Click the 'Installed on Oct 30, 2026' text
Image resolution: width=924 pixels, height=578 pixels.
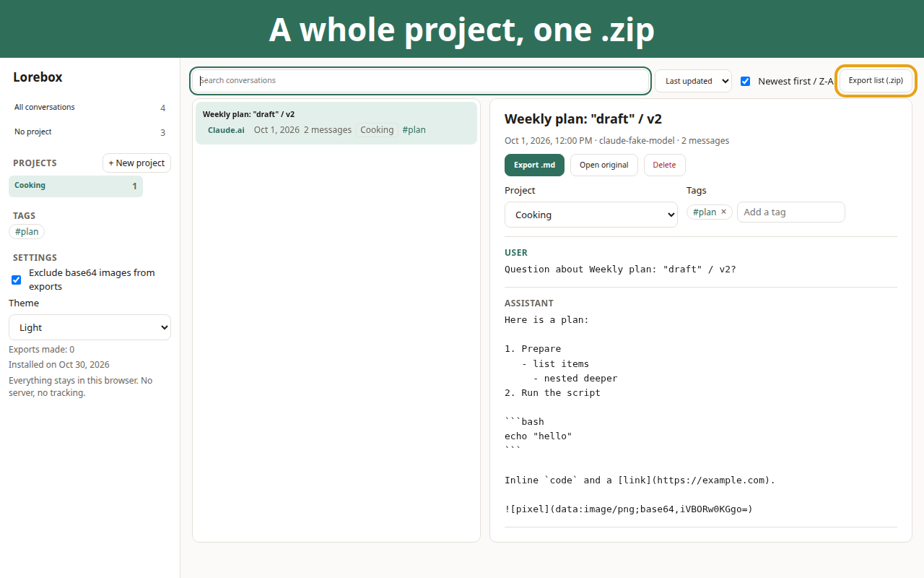tap(59, 365)
